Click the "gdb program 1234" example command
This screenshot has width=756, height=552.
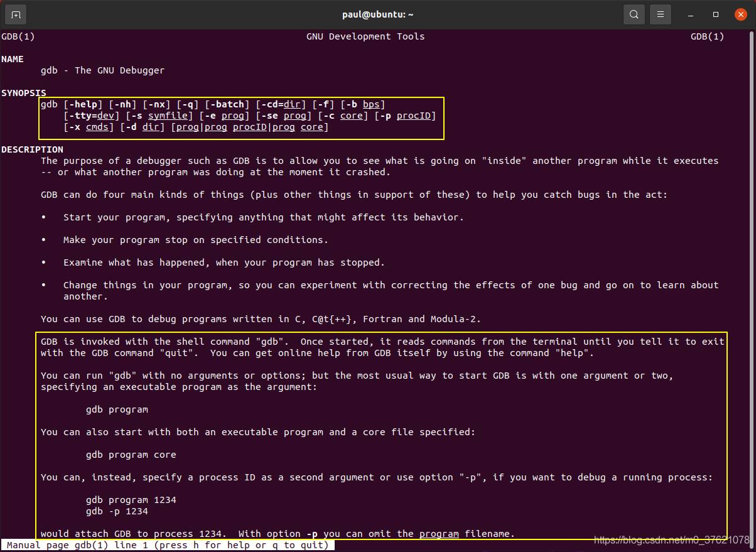(x=131, y=500)
